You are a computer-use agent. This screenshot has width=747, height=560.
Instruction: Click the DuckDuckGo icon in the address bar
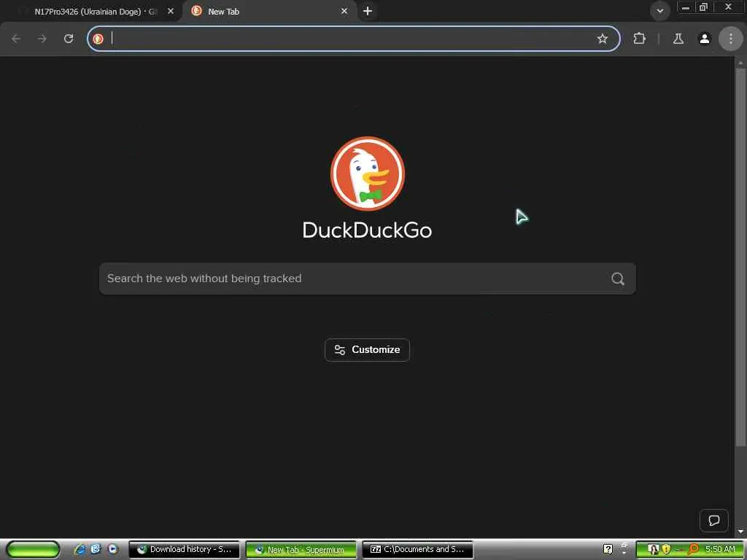click(98, 39)
